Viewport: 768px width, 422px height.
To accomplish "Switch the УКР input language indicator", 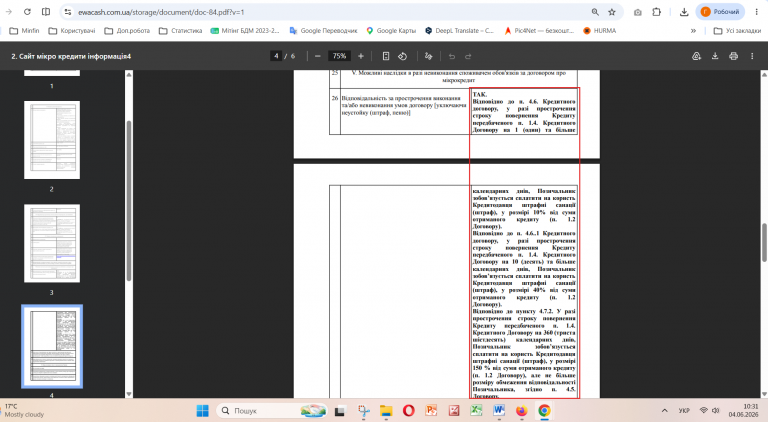I will pyautogui.click(x=684, y=410).
